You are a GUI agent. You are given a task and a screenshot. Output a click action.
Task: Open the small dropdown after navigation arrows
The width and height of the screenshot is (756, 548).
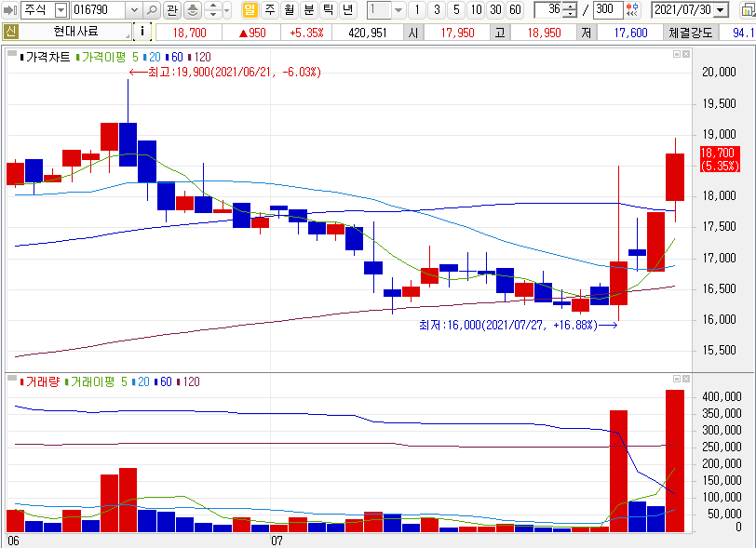(227, 9)
